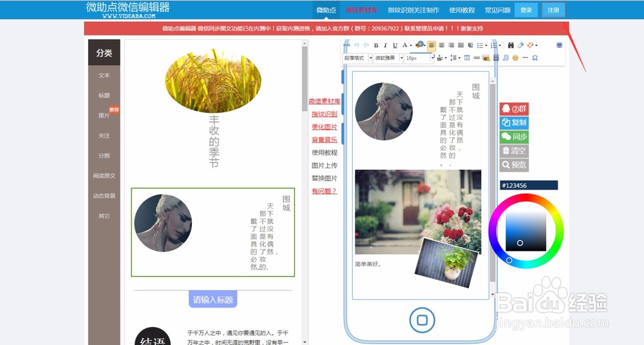Click the saturation square handle in color picker
The image size is (644, 345).
click(520, 243)
